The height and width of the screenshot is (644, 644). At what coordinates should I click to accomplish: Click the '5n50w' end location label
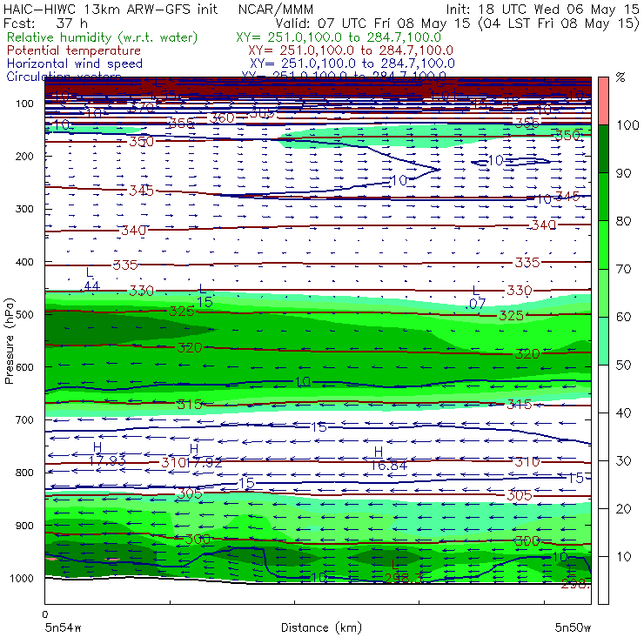pos(573,627)
